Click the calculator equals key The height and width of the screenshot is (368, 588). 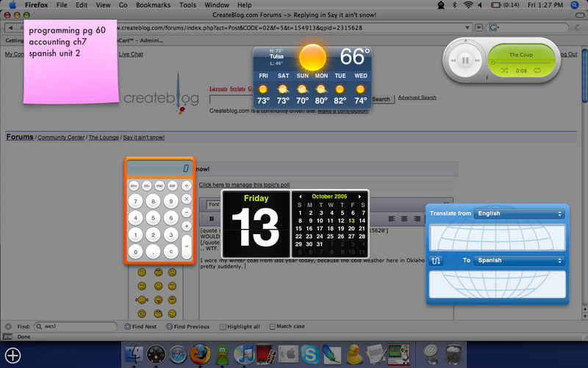pyautogui.click(x=187, y=247)
